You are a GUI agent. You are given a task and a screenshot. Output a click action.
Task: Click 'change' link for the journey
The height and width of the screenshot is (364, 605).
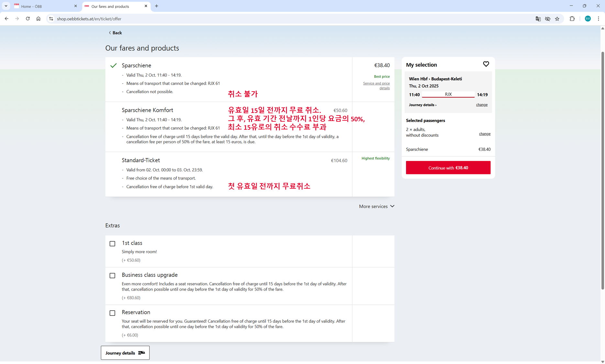click(482, 105)
